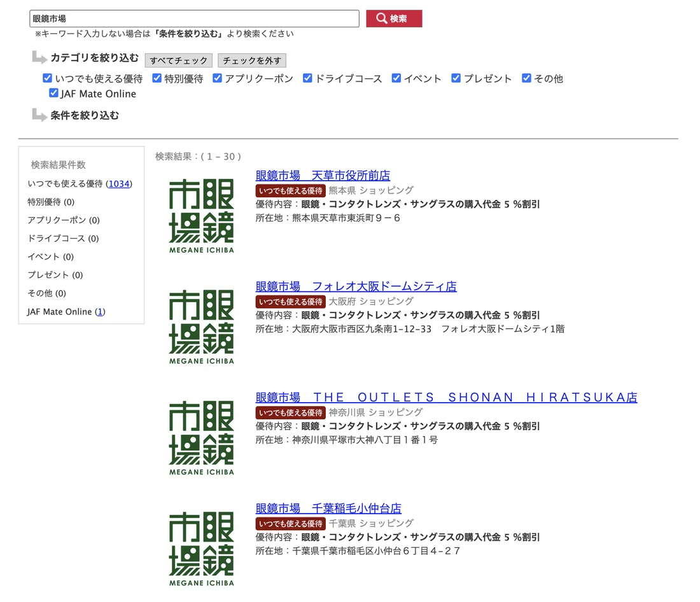Focus the keyword search field containing 眼鏡市場
700x602 pixels.
click(x=194, y=18)
